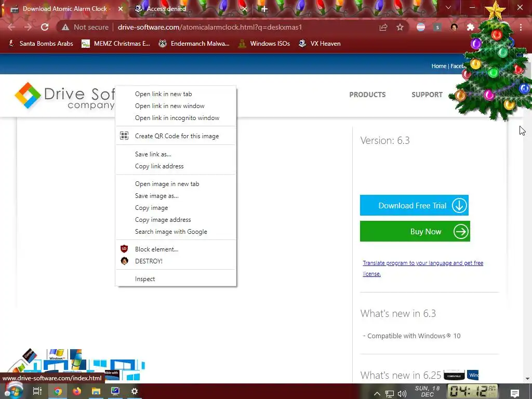
Task: Select Copy image from context menu
Action: [176, 208]
